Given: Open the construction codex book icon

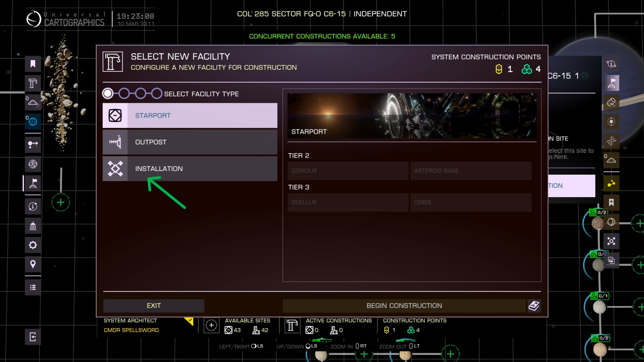Looking at the screenshot, I should click(534, 306).
